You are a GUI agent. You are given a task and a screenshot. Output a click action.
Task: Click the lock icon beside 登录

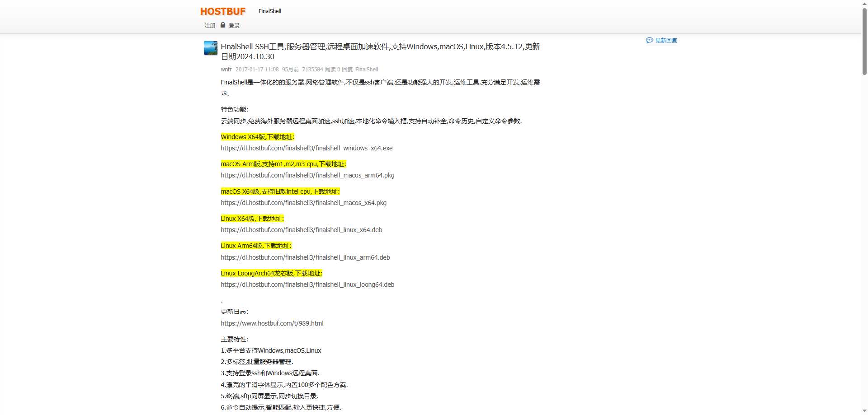[x=223, y=25]
